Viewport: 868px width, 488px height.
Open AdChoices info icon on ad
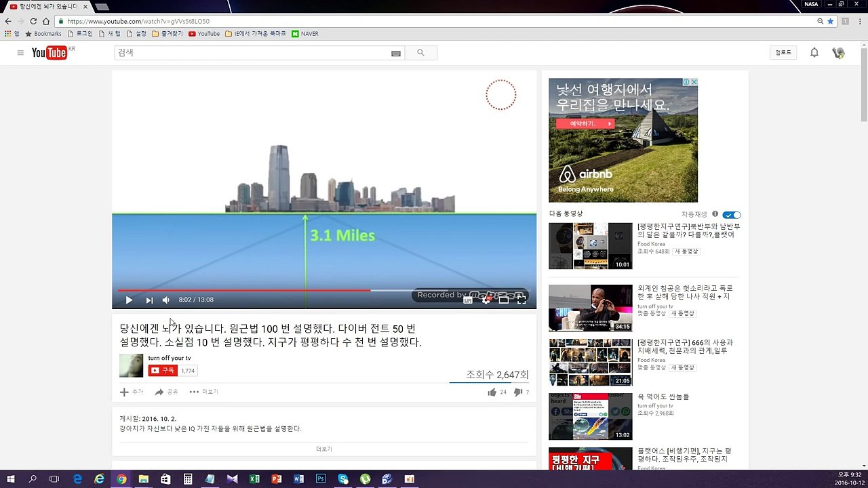pyautogui.click(x=686, y=82)
